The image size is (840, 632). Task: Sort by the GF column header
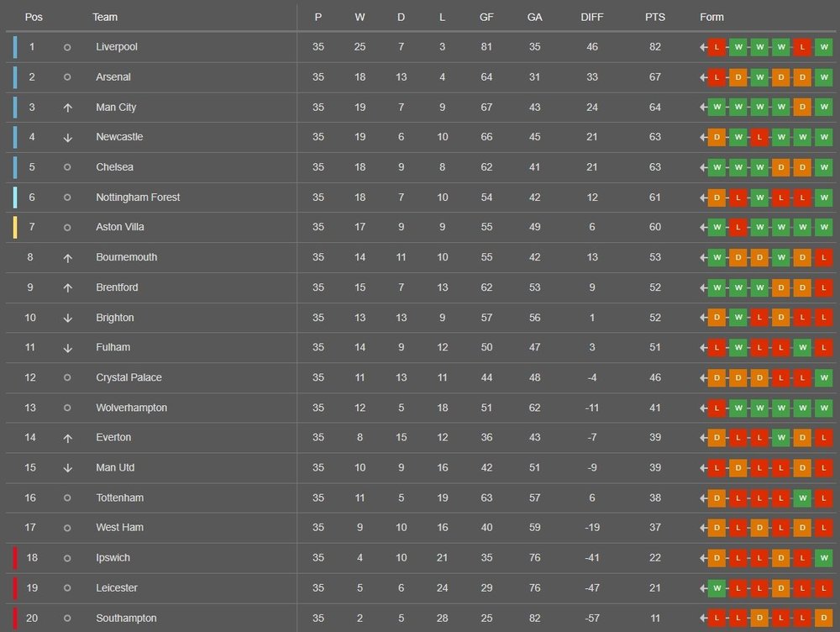point(486,17)
